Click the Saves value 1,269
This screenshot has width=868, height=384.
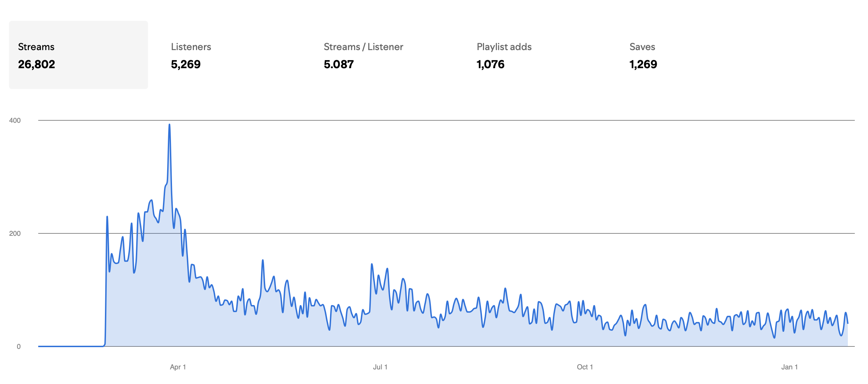[x=642, y=65]
